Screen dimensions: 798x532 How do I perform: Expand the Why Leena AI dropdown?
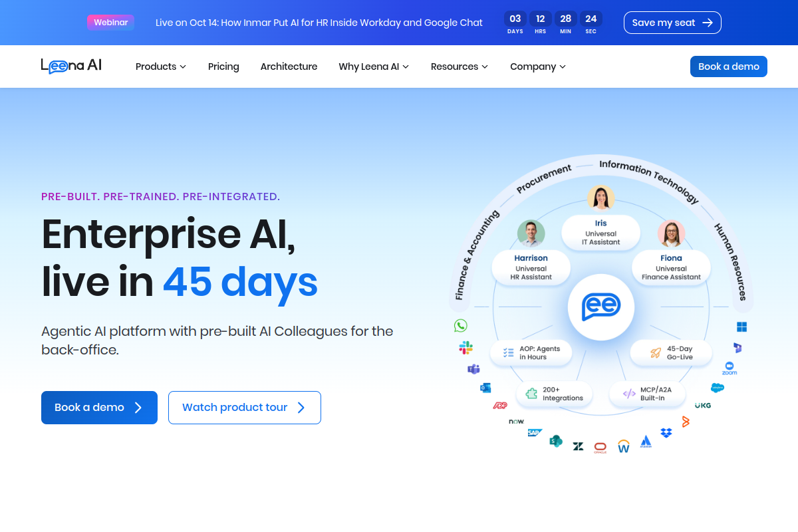[x=374, y=66]
